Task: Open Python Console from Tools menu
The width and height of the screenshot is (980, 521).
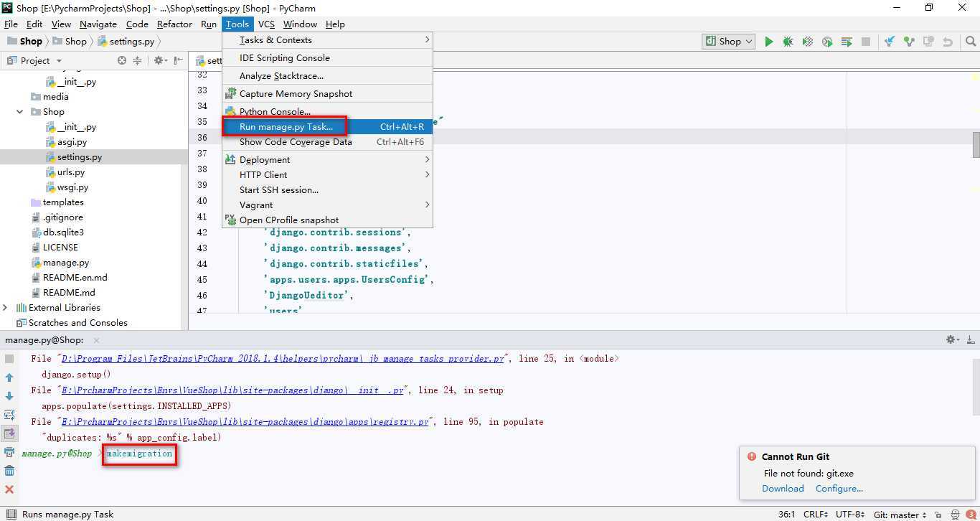Action: [327, 112]
